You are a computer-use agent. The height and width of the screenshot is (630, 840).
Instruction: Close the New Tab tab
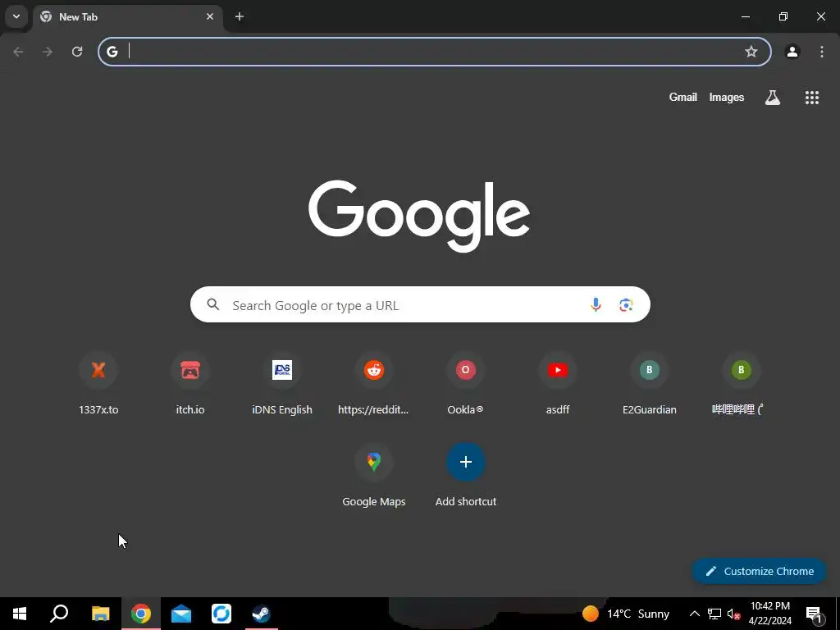point(210,16)
